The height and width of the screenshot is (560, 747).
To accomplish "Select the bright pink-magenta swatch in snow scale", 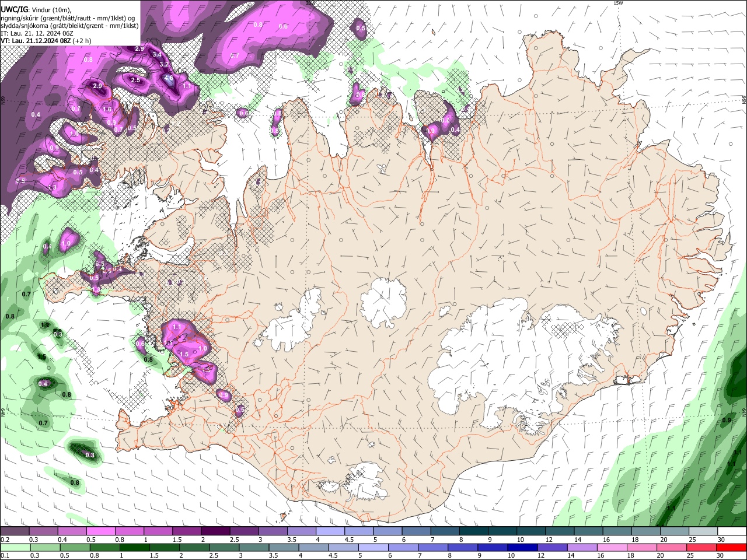I will [100, 531].
